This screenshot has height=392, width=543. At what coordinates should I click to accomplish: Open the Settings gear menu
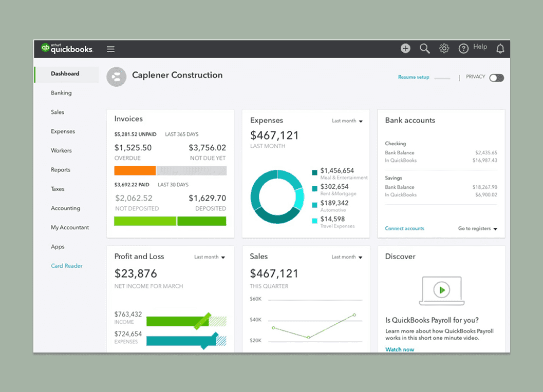[x=444, y=48]
